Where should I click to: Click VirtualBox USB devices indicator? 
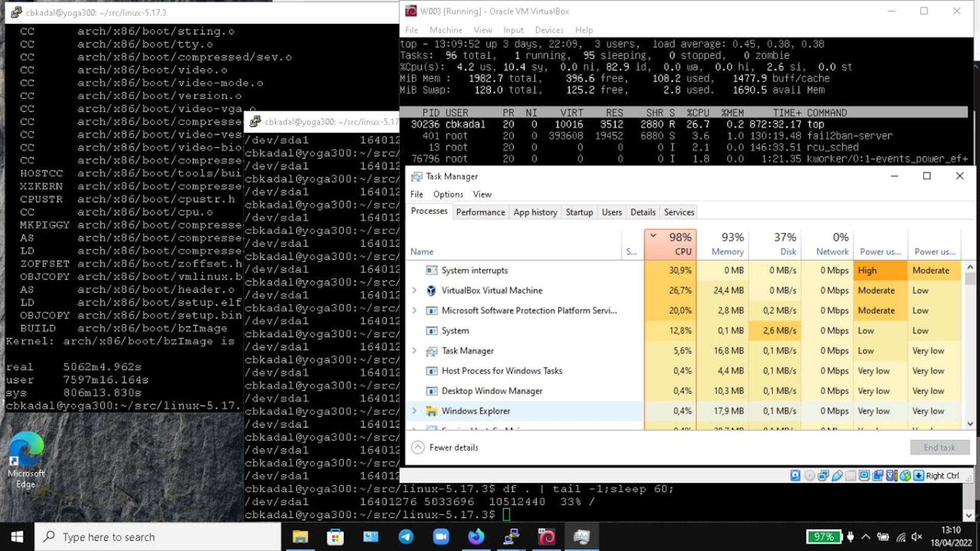(837, 475)
